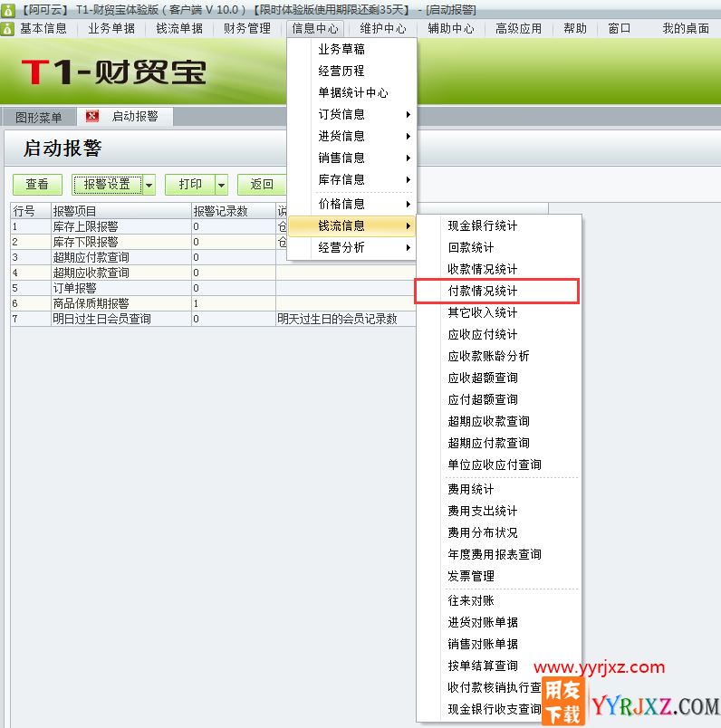Click the 返回 button
This screenshot has height=728, width=721.
point(262,185)
